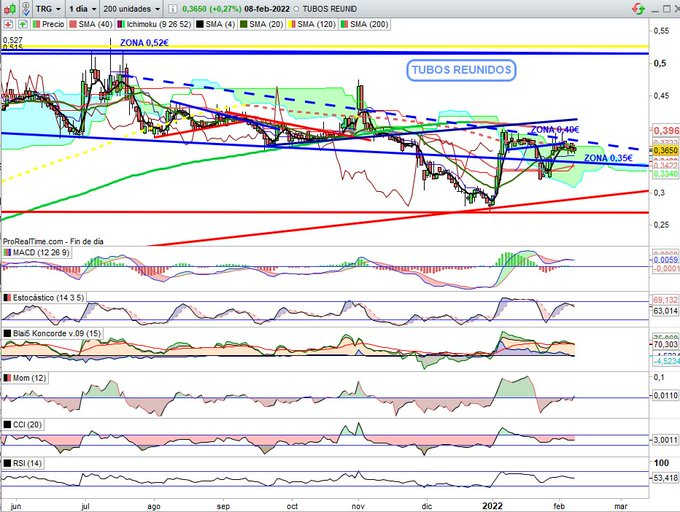This screenshot has width=680, height=512.
Task: Click the SMA (20) indicator label
Action: click(x=262, y=24)
